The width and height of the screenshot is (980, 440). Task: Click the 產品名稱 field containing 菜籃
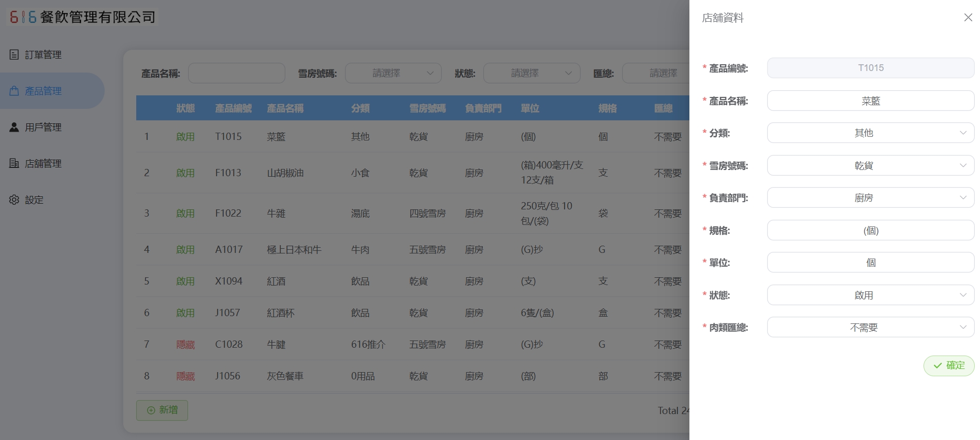pos(870,101)
